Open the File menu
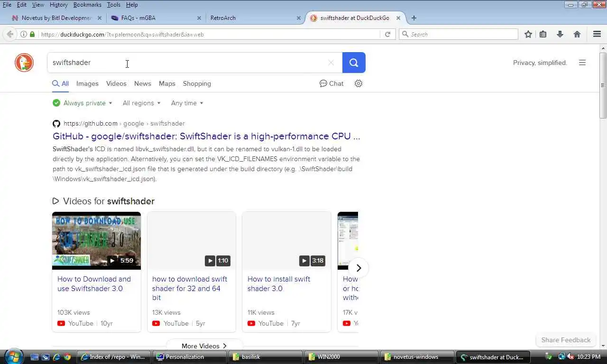The image size is (607, 364). click(7, 5)
